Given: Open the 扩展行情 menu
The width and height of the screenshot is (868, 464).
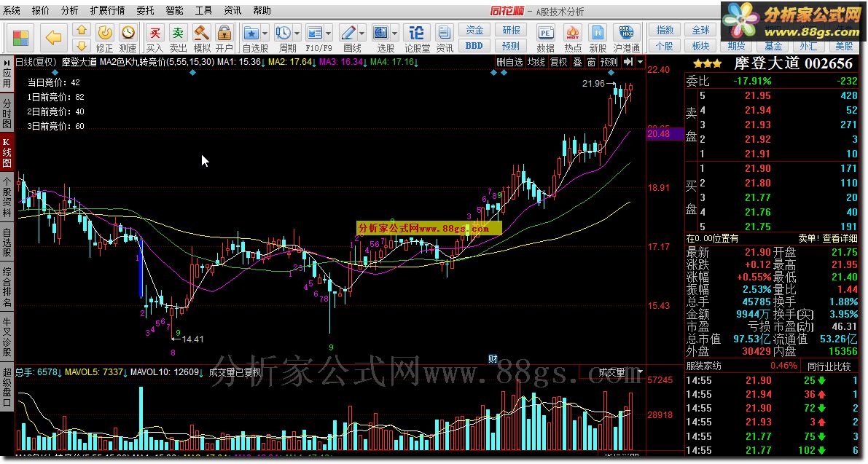Looking at the screenshot, I should pyautogui.click(x=107, y=10).
